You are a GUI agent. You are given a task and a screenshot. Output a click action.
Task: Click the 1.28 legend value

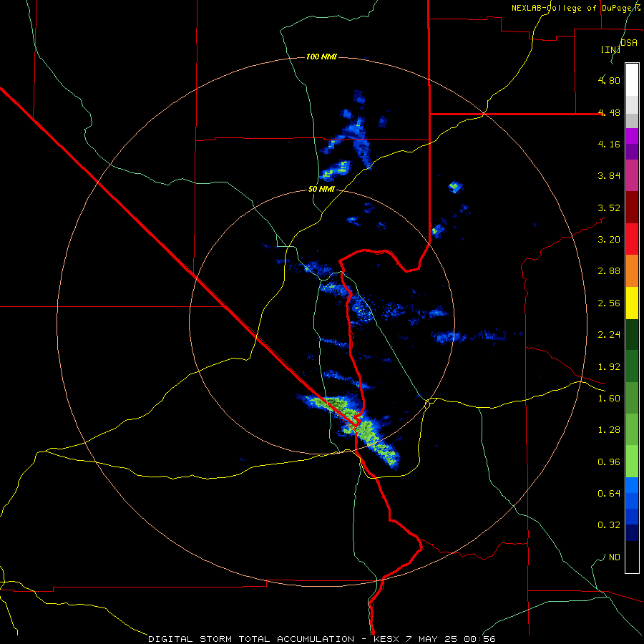609,429
